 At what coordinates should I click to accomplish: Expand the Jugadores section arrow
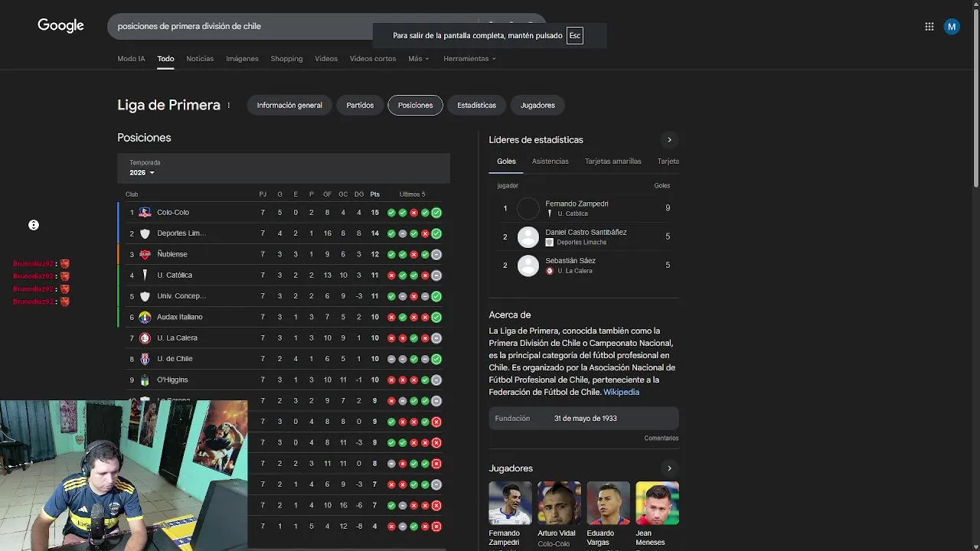(669, 468)
